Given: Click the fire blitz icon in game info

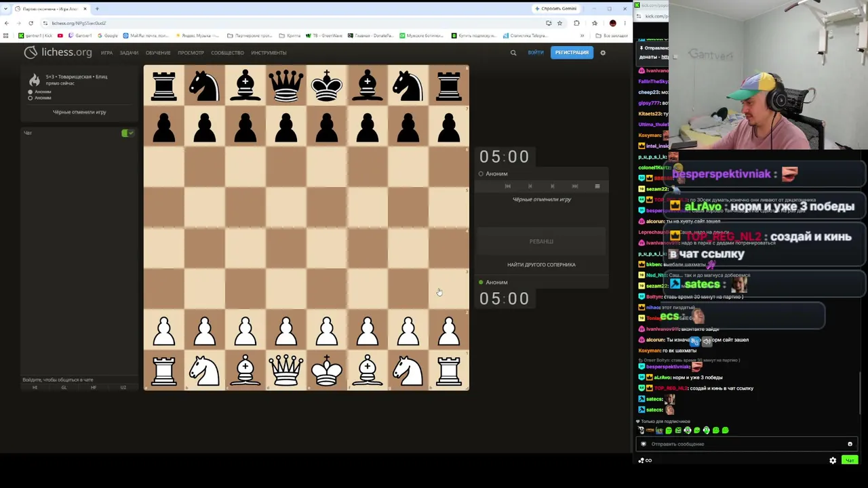Looking at the screenshot, I should point(35,79).
